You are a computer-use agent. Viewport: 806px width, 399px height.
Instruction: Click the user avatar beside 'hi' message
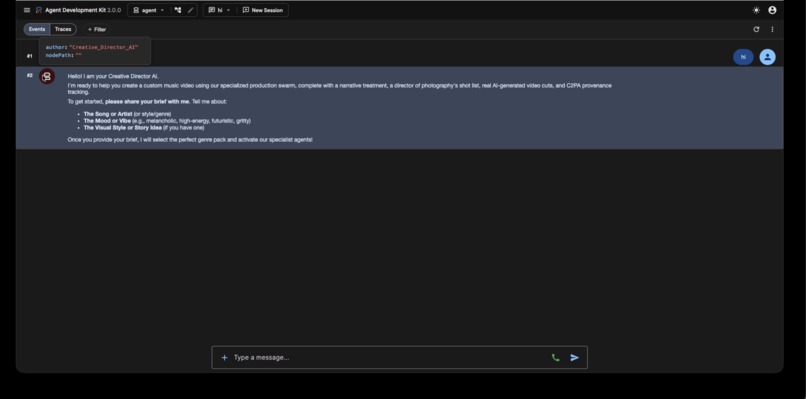point(767,57)
